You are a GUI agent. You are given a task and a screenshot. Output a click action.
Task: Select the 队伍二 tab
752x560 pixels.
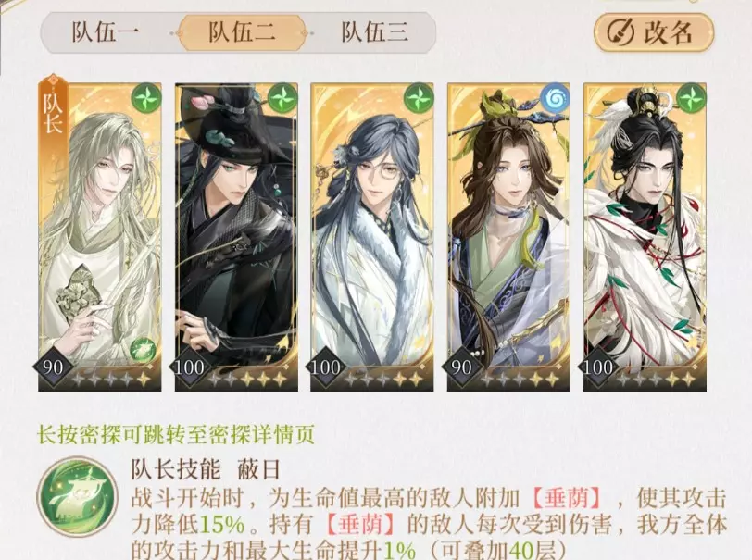click(243, 32)
